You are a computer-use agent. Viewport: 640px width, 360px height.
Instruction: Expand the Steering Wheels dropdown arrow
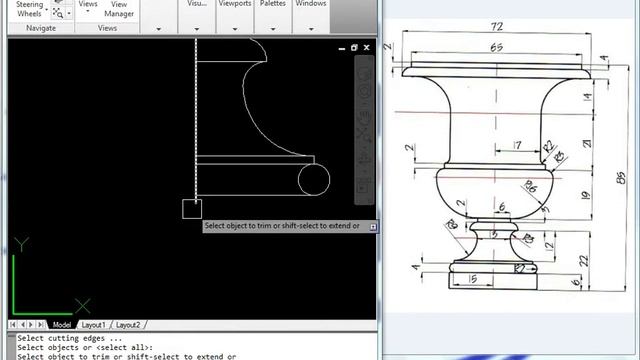pos(47,9)
